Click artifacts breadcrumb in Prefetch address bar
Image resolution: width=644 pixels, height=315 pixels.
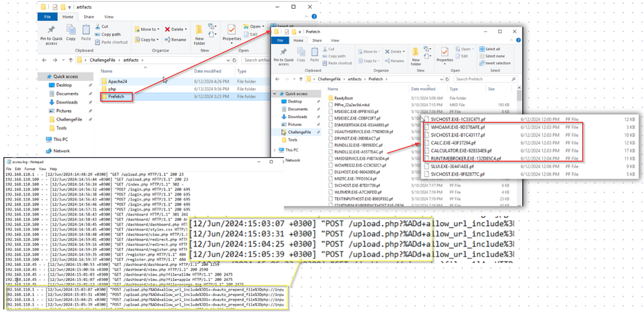pyautogui.click(x=354, y=79)
